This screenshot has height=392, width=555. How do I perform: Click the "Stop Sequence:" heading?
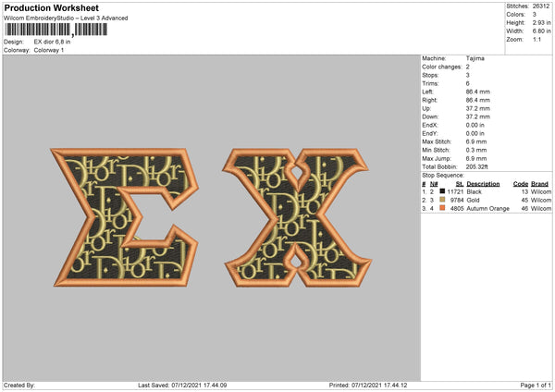pos(442,176)
